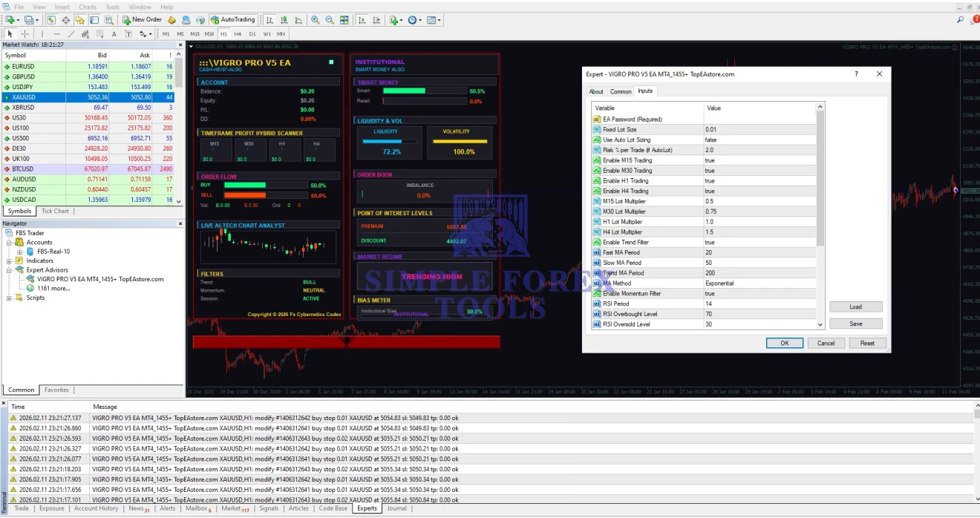Screen dimensions: 980x518
Task: Select the Crosshair tool
Action: pos(24,33)
